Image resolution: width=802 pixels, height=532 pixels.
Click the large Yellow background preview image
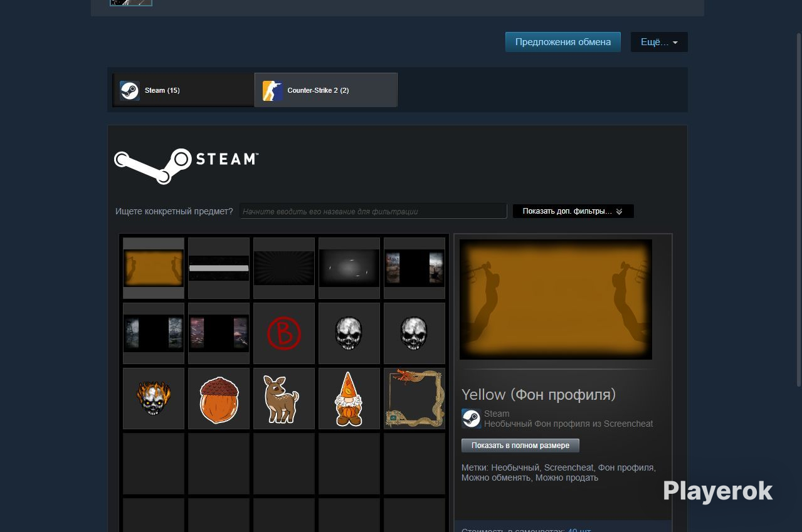556,300
